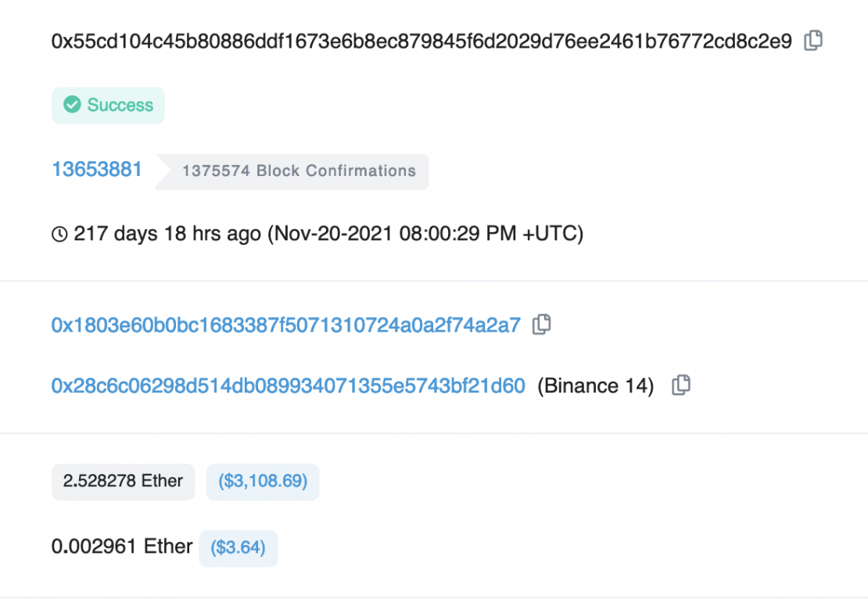Open recipient address 0x28c6c06298d514db…

click(288, 386)
